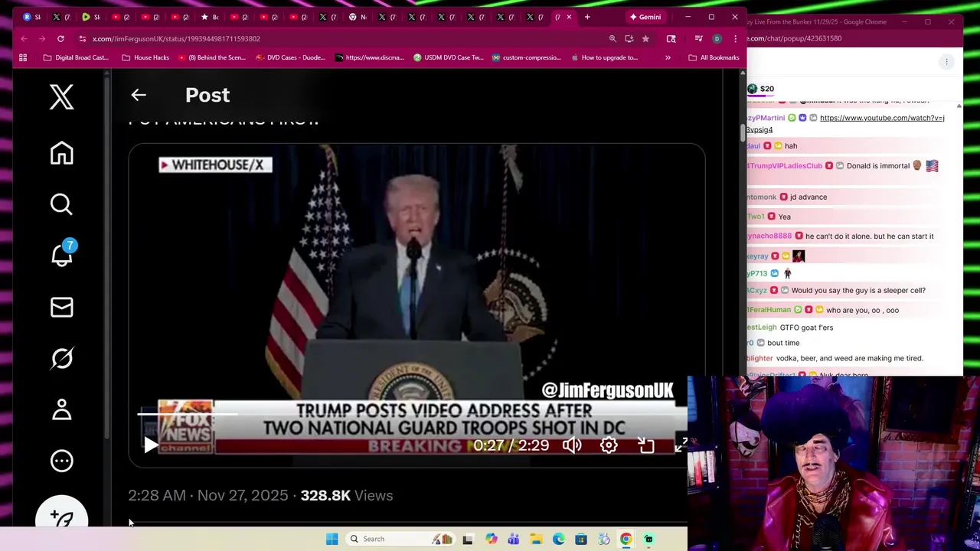
Task: Mute the video volume speaker
Action: 572,445
